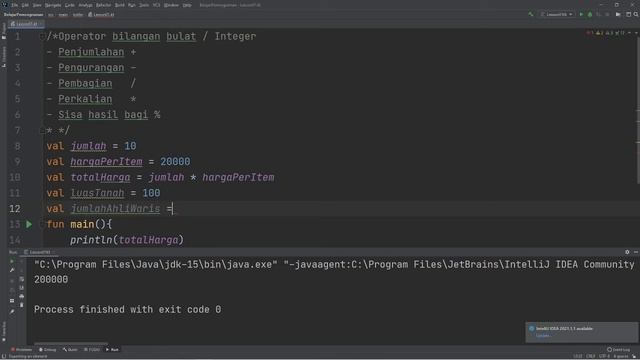
Task: Open the Window menu
Action: [x=171, y=5]
